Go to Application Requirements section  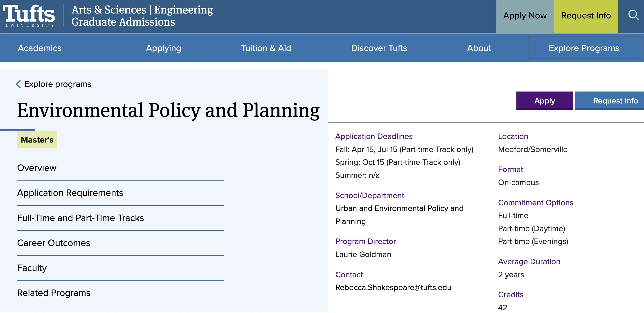tap(70, 193)
